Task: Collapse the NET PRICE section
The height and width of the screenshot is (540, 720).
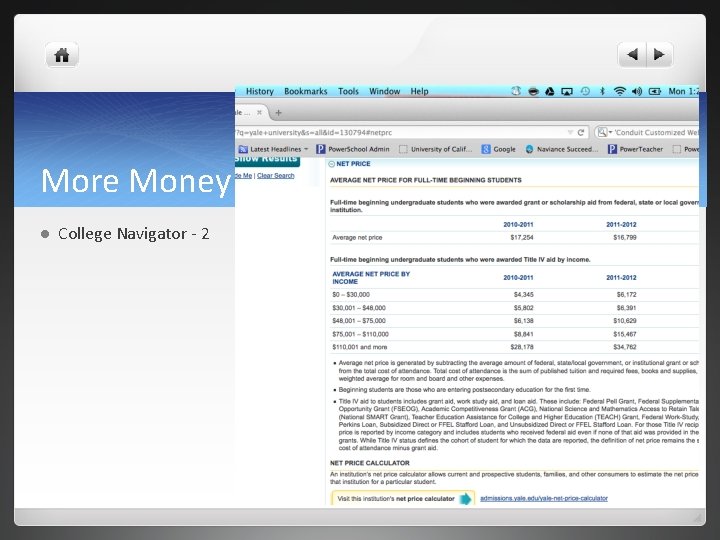Action: (x=332, y=164)
